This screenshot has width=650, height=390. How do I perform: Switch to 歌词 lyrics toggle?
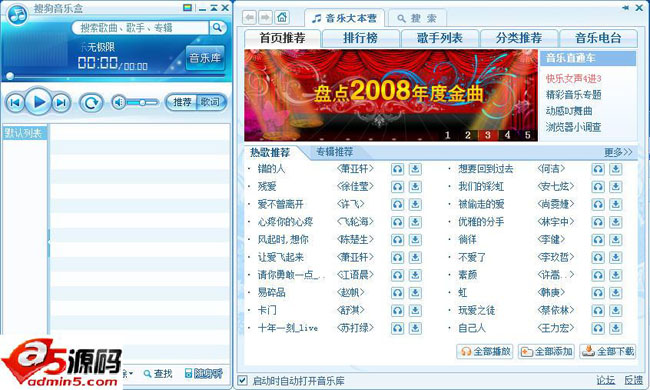pos(211,102)
